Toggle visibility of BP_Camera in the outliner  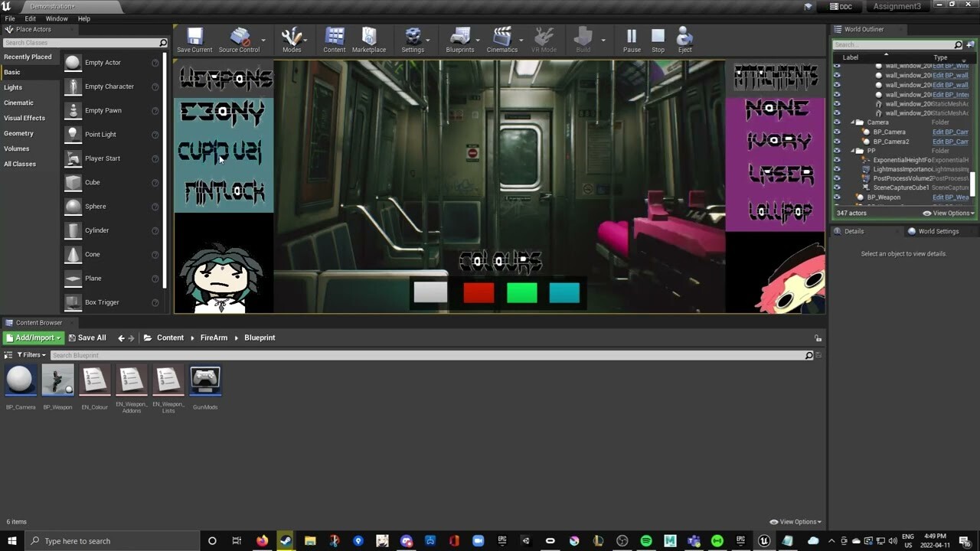coord(837,132)
